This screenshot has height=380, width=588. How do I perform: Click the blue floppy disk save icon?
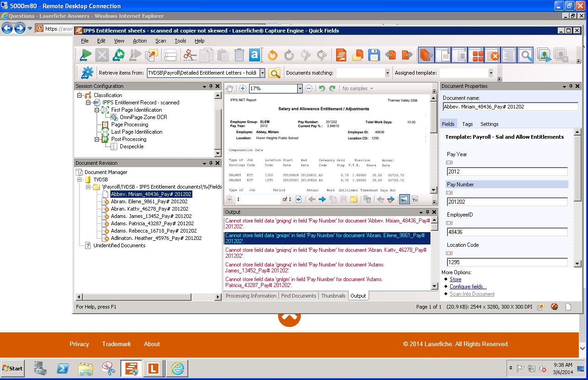point(374,55)
